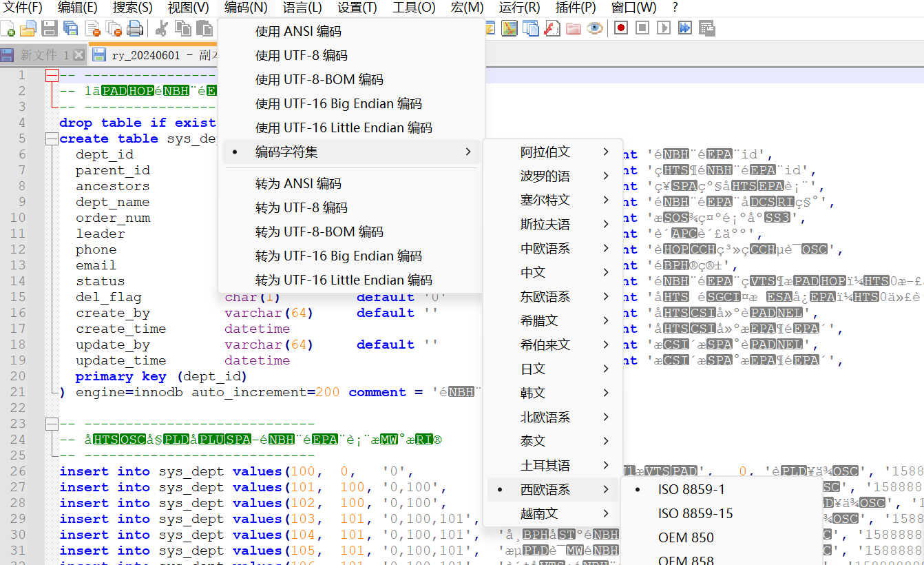Click 转为 UTF-16 Little Endian 编码

351,280
